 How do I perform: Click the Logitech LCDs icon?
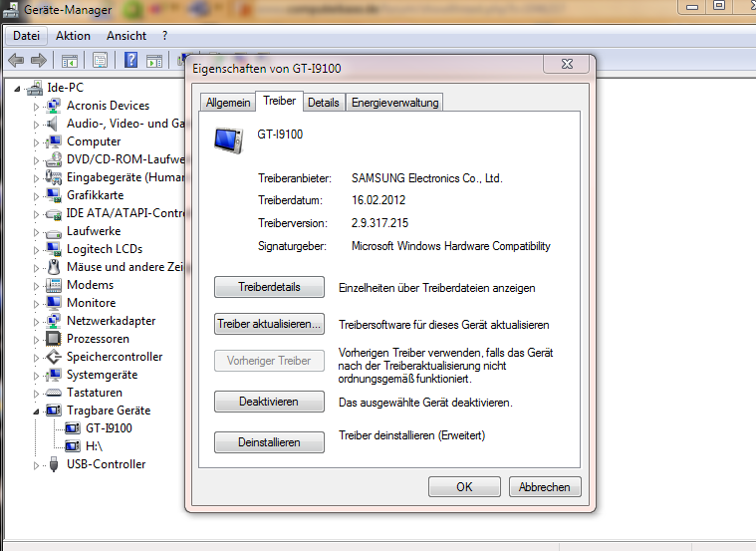54,249
